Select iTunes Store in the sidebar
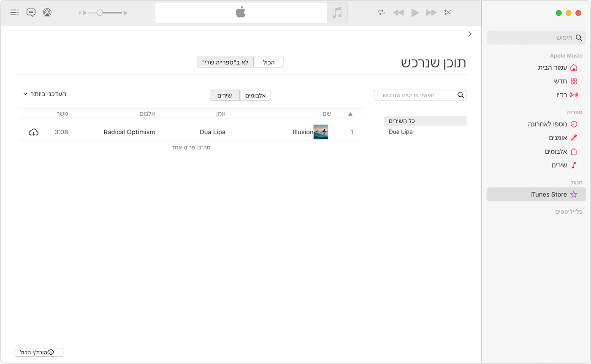 pos(536,194)
